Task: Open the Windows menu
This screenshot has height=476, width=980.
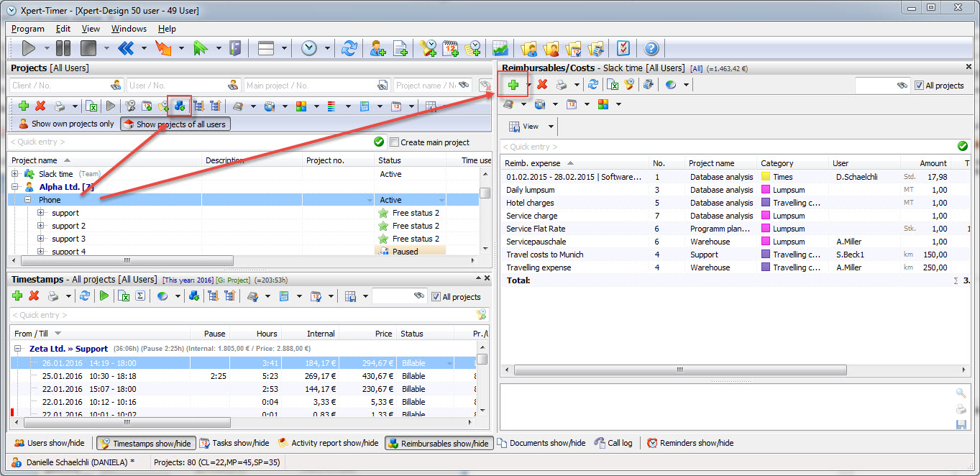Action: [x=129, y=29]
